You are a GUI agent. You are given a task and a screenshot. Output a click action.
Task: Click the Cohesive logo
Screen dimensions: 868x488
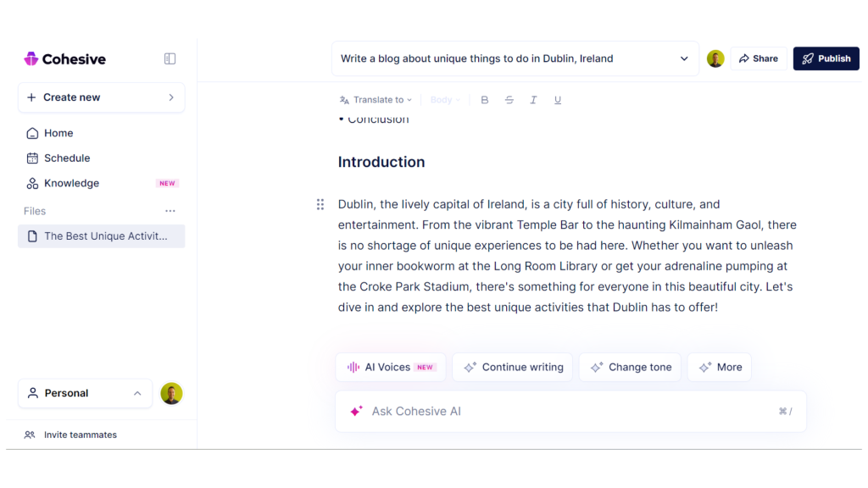pyautogui.click(x=64, y=58)
